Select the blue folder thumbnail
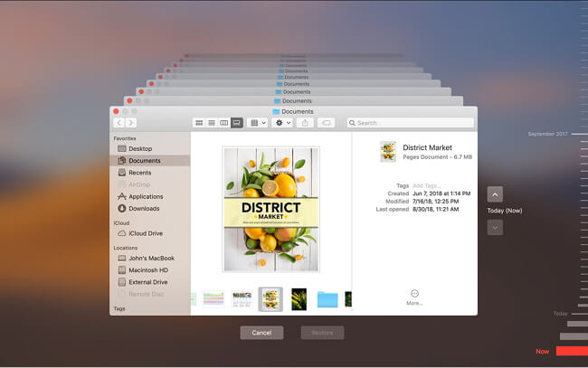Screen dimensions: 588x368 point(327,299)
